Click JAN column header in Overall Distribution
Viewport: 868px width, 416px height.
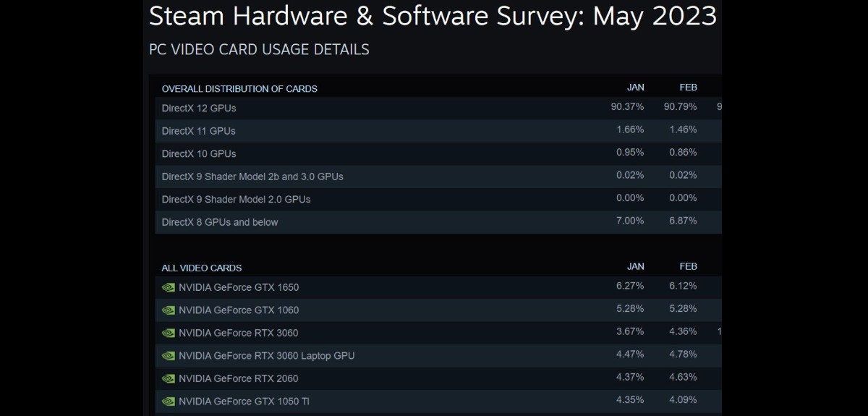(x=635, y=88)
